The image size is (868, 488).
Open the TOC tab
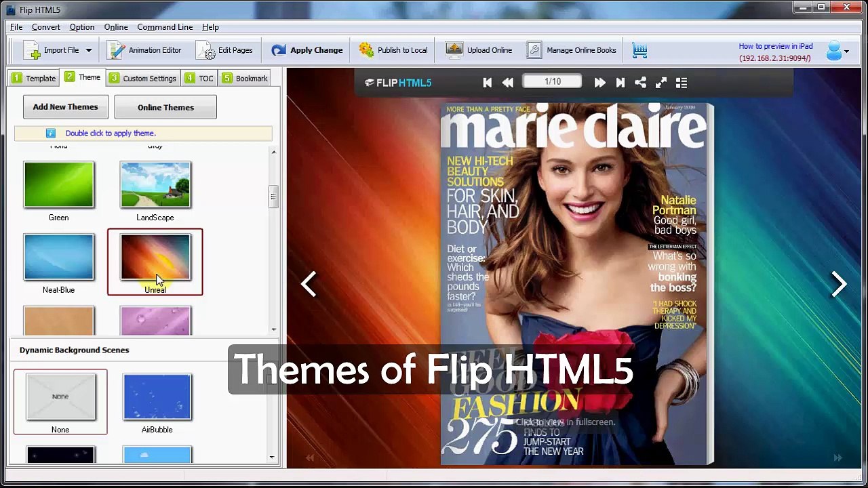click(199, 78)
